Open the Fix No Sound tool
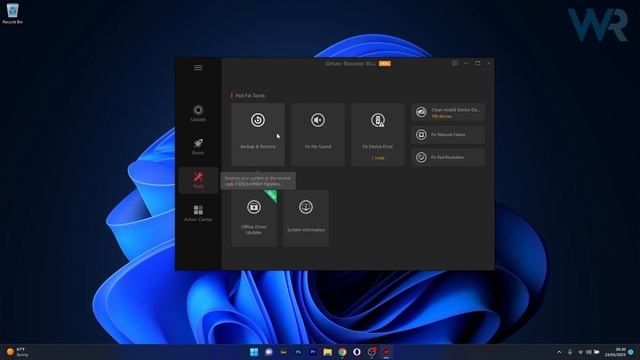Screen dimensions: 640x360 click(318, 134)
